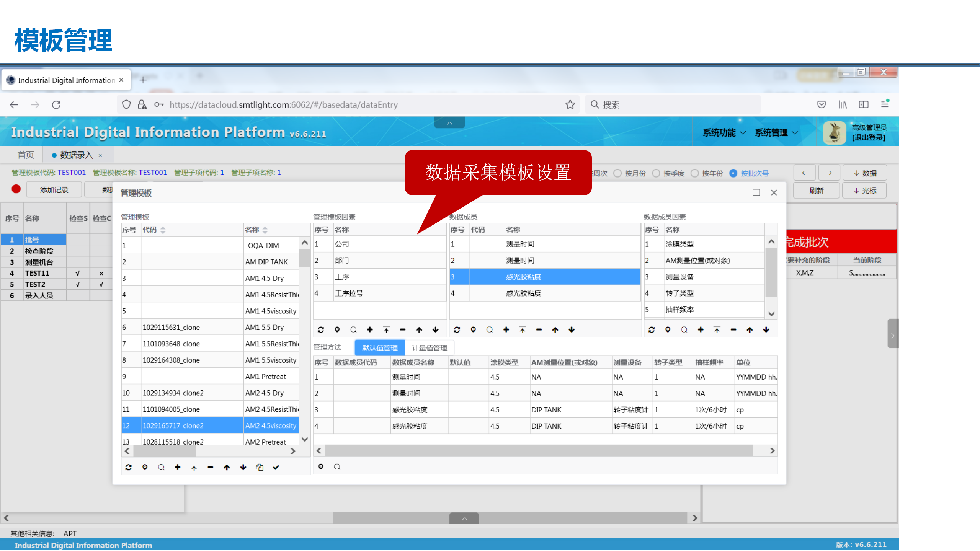
Task: Click move-to-top icon under 管理模板因素
Action: [x=386, y=329]
